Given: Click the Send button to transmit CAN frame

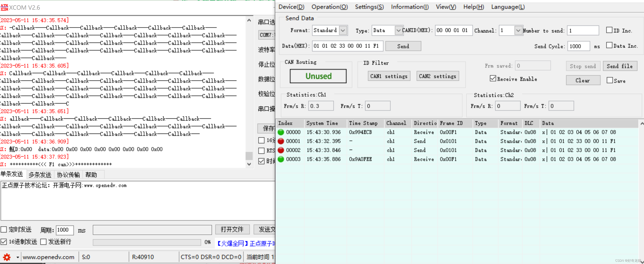Looking at the screenshot, I should click(x=403, y=46).
